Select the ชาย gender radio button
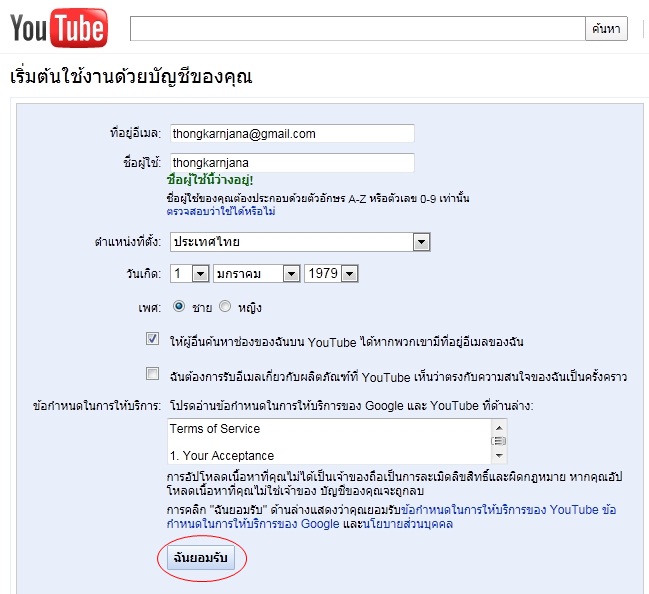Screen dimensions: 649x594 tap(179, 306)
